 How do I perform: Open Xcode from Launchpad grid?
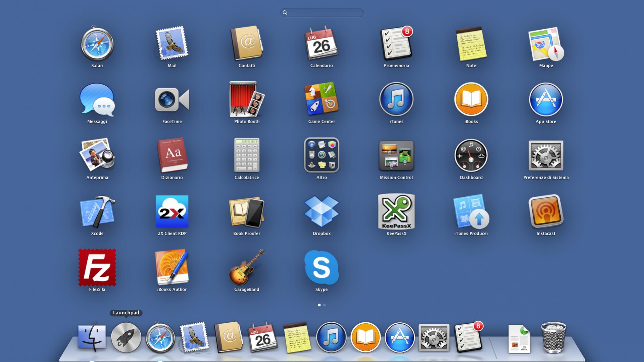[x=97, y=212]
